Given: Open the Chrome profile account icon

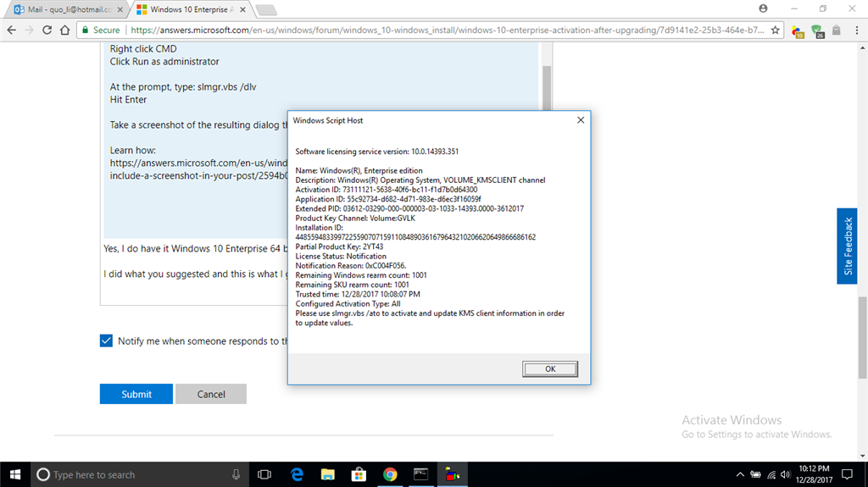Looking at the screenshot, I should [x=764, y=8].
